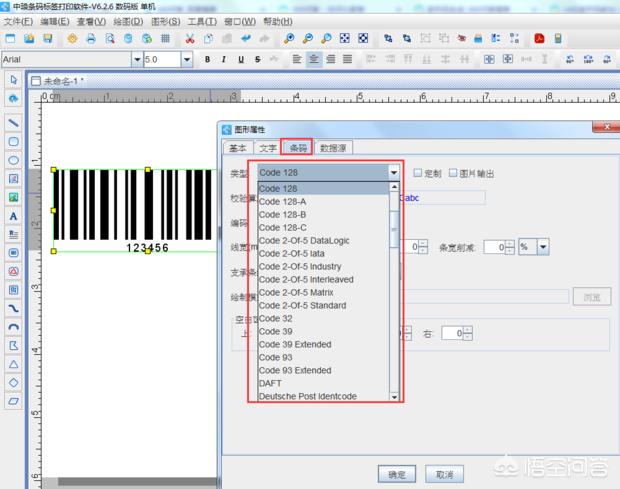Viewport: 620px width, 489px height.
Task: Click the 右 margin value field
Action: click(x=452, y=333)
